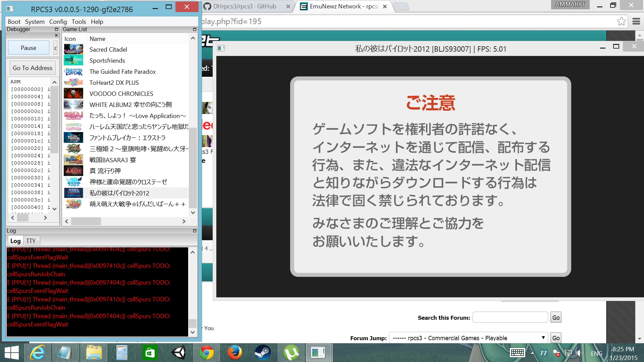644x362 pixels.
Task: Click the bookmark star icon in address bar
Action: [621, 21]
